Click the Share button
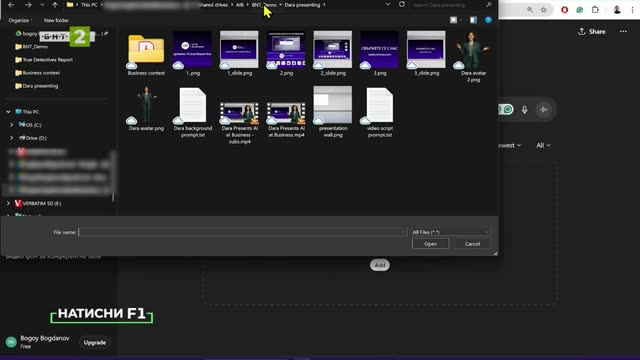The height and width of the screenshot is (360, 640). (592, 31)
